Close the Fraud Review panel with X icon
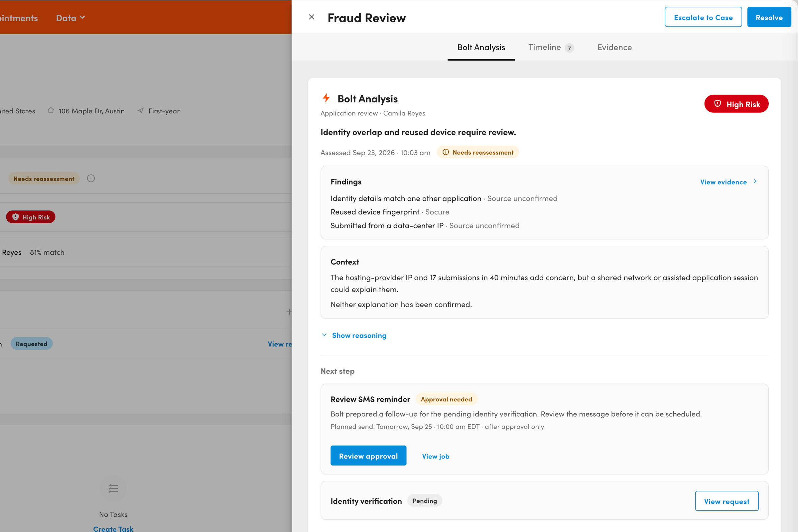Screen dimensions: 798x532 (312, 17)
